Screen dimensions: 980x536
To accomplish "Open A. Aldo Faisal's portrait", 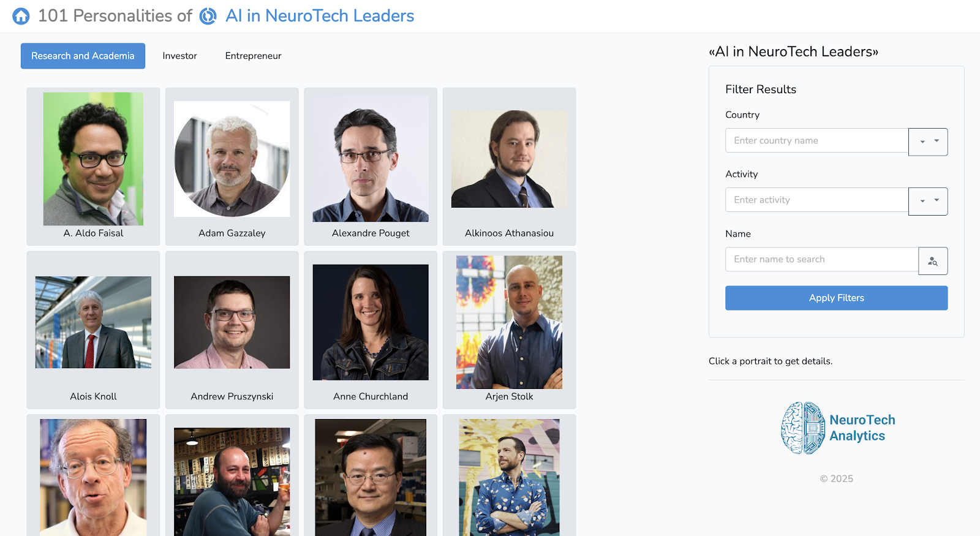I will point(93,159).
